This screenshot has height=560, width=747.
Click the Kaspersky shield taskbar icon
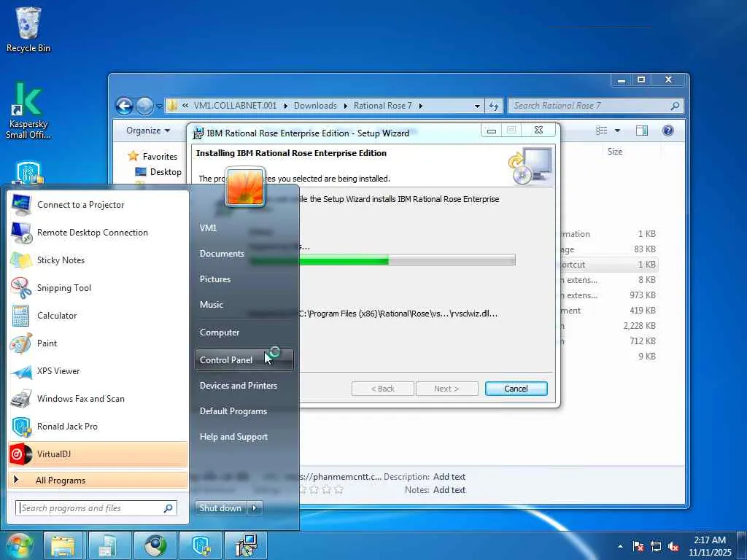click(200, 545)
